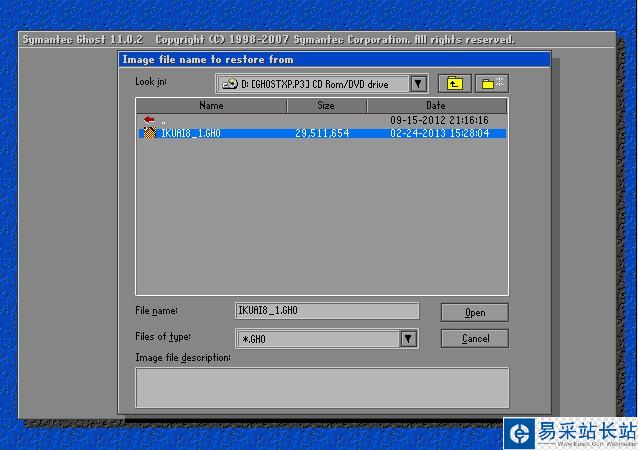638x450 pixels.
Task: Select the red parent directory arrow
Action: [x=149, y=120]
